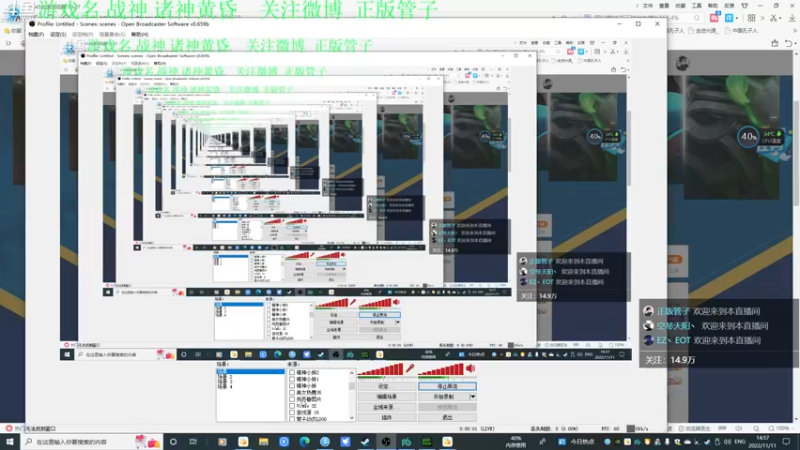This screenshot has height=450, width=800.
Task: Click the blue extension icon in the browser toolbar
Action: pyautogui.click(x=729, y=18)
